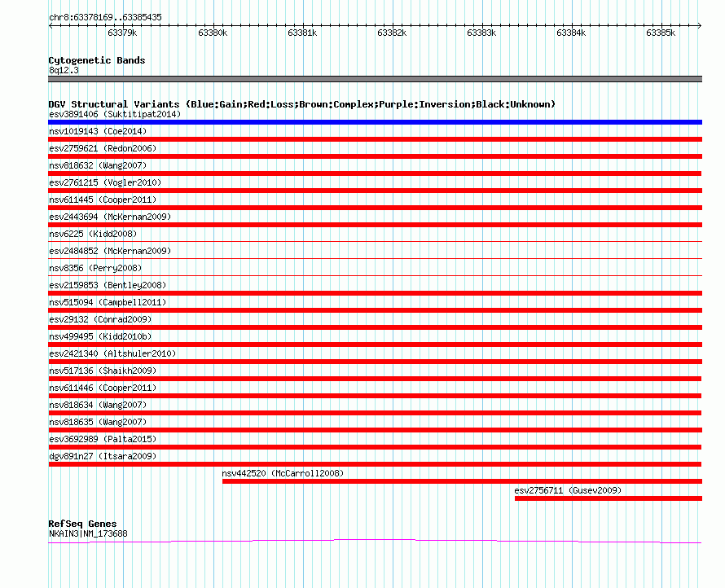Click esv2484852 (McKernan2009) label
This screenshot has width=725, height=588.
click(x=110, y=251)
